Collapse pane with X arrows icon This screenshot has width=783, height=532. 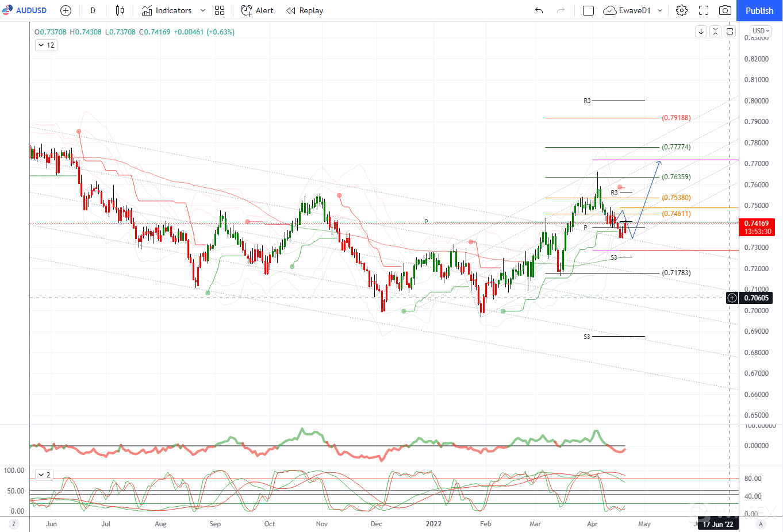click(x=715, y=32)
